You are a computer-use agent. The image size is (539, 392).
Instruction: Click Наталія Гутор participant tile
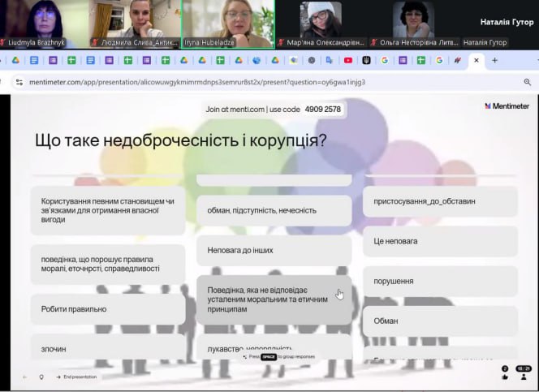pyautogui.click(x=505, y=24)
